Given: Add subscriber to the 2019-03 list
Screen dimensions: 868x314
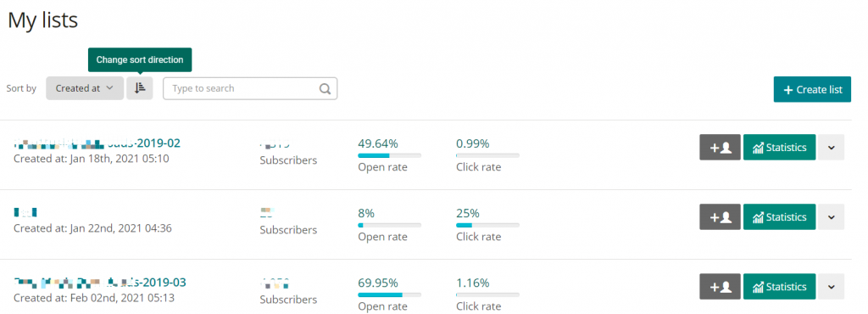Looking at the screenshot, I should (720, 287).
